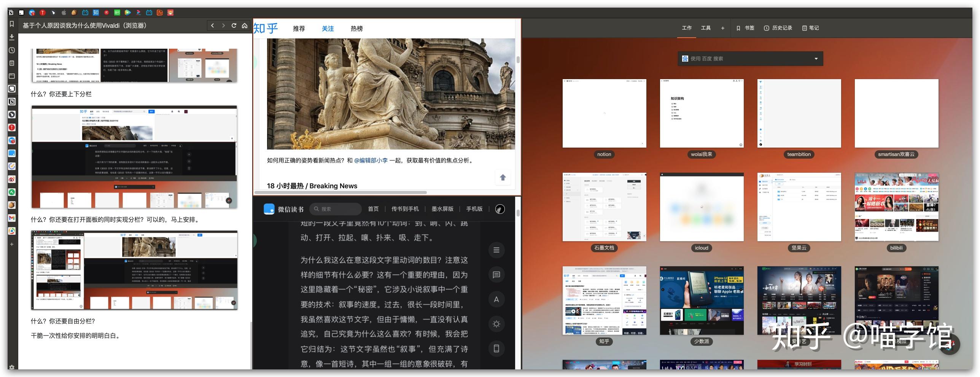Open the @编辑部小李 link
Viewport: 980px width, 377px height.
(371, 161)
